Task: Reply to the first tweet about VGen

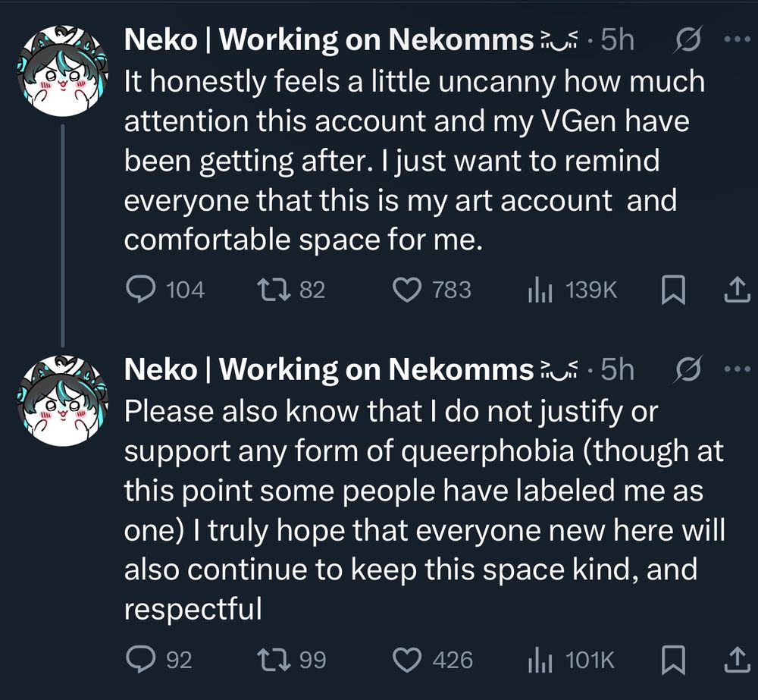Action: tap(139, 290)
